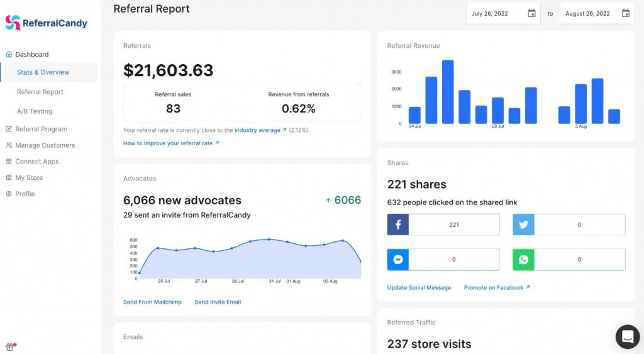The height and width of the screenshot is (354, 644).
Task: Open the start date calendar icon
Action: coord(531,13)
